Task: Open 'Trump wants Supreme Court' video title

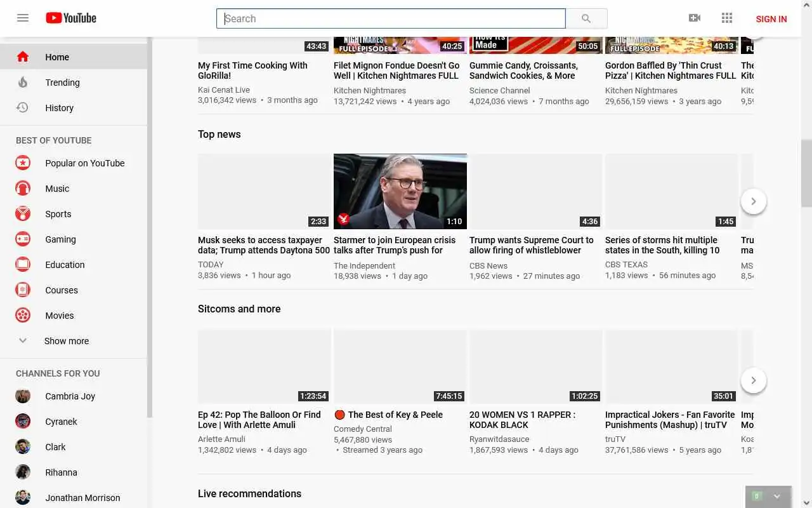Action: pyautogui.click(x=532, y=245)
